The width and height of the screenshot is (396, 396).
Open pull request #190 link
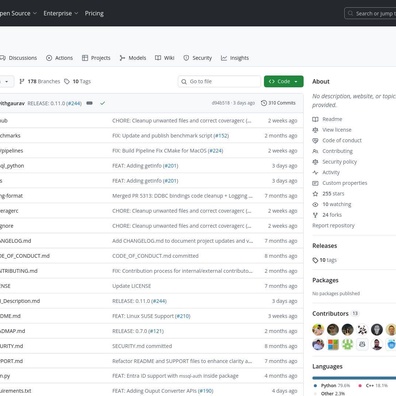coord(206,391)
